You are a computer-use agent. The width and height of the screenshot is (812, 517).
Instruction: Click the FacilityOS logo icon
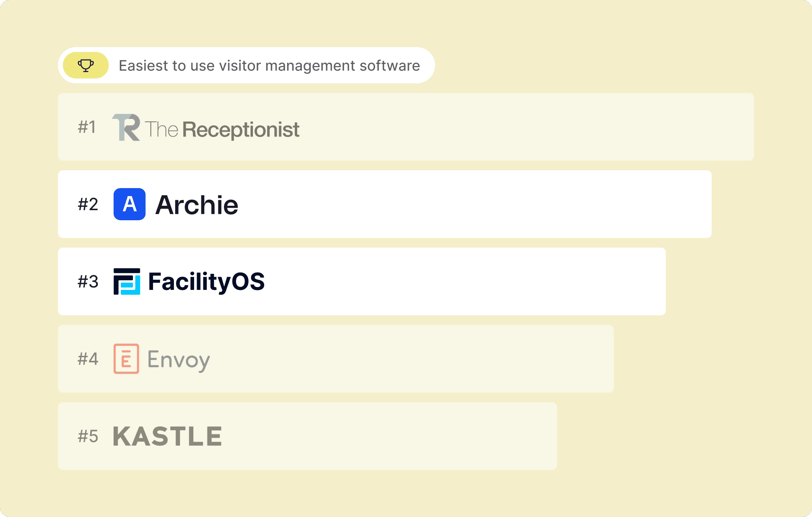127,281
